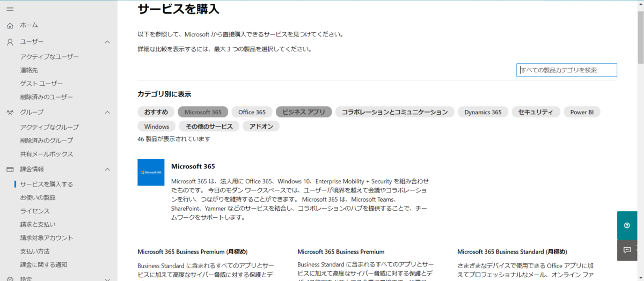Open アクティブなユーザー page
This screenshot has width=644, height=281.
click(49, 57)
